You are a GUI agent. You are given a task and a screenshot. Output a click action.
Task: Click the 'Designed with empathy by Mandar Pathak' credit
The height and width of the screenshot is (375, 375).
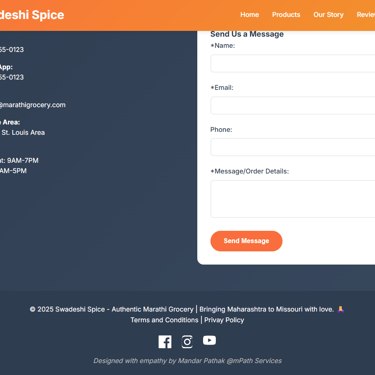187,361
